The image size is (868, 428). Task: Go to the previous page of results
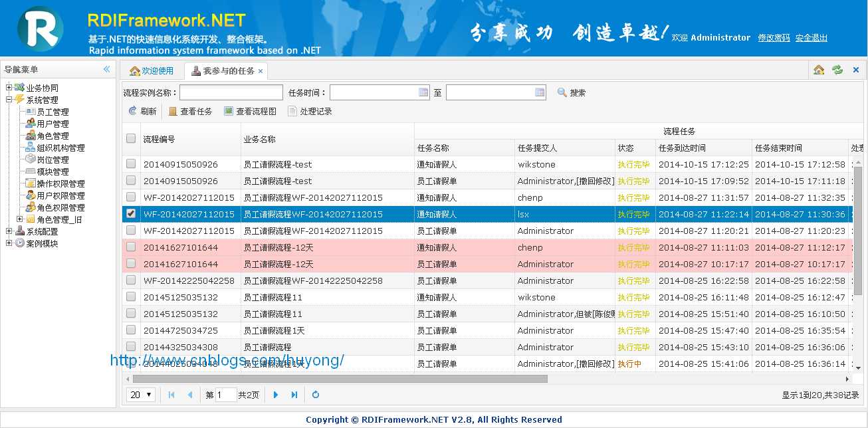click(x=190, y=395)
